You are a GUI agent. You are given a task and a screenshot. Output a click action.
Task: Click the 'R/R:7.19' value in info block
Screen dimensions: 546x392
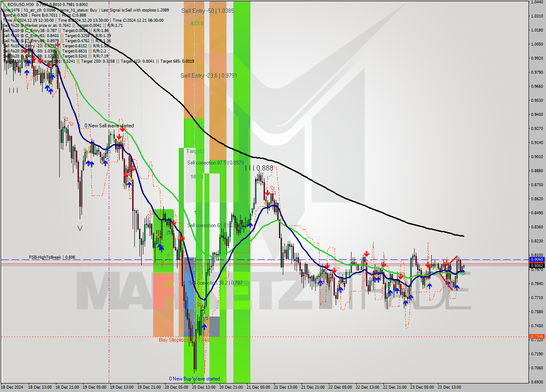coord(100,56)
